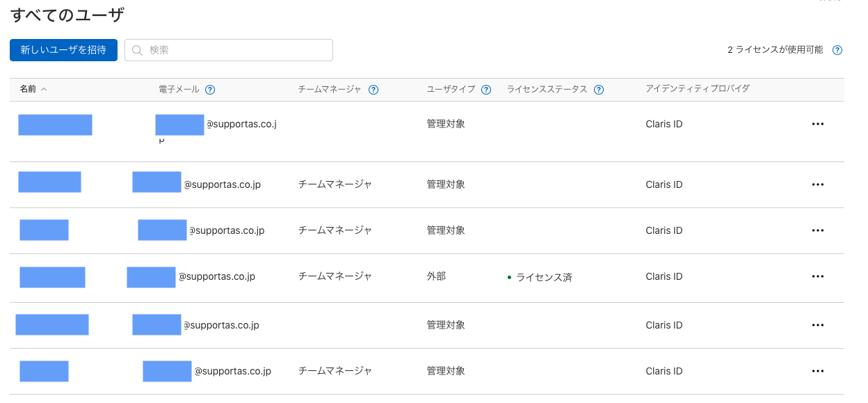This screenshot has height=403, width=868.
Task: Select the ライセンス済 status in the 外部 row
Action: tap(543, 277)
